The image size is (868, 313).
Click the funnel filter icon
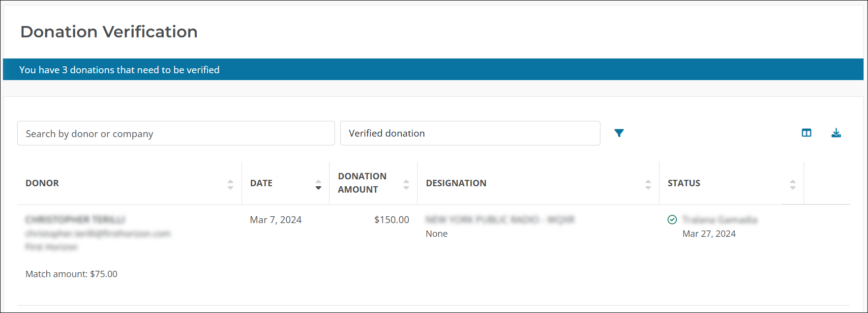coord(619,133)
